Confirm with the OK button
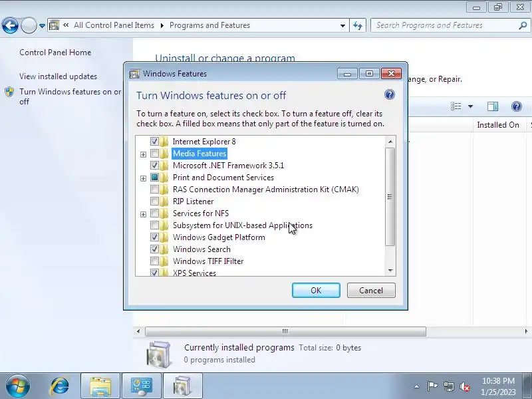This screenshot has width=532, height=399. (316, 291)
